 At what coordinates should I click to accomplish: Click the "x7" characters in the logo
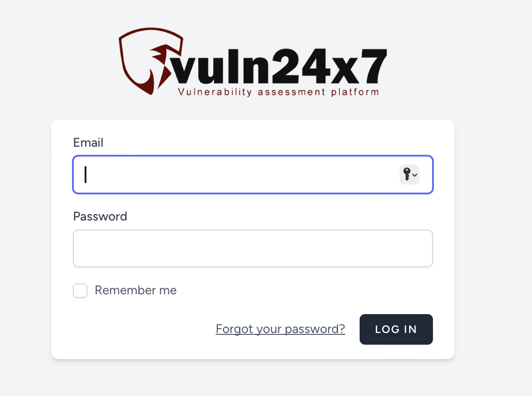click(x=359, y=67)
